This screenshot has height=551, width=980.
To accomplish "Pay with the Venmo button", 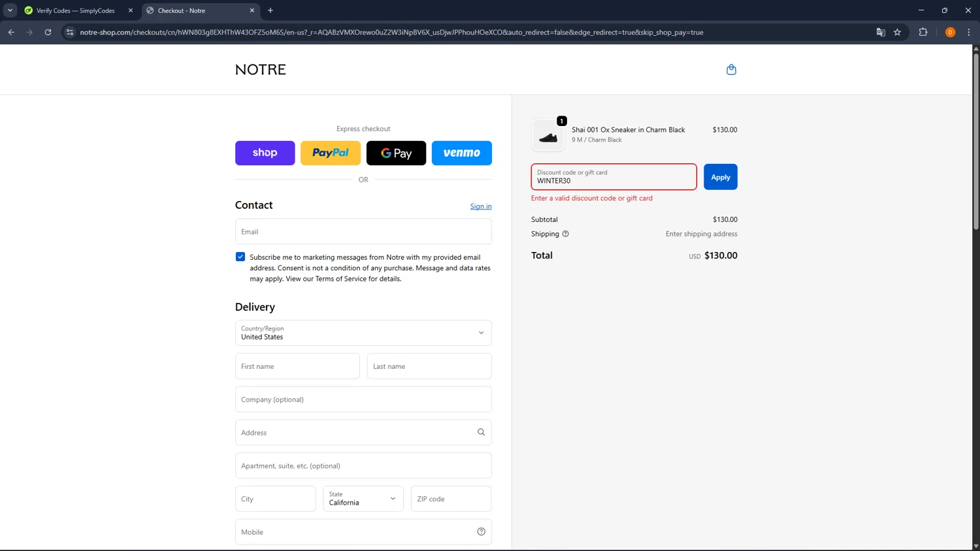I will (x=462, y=153).
